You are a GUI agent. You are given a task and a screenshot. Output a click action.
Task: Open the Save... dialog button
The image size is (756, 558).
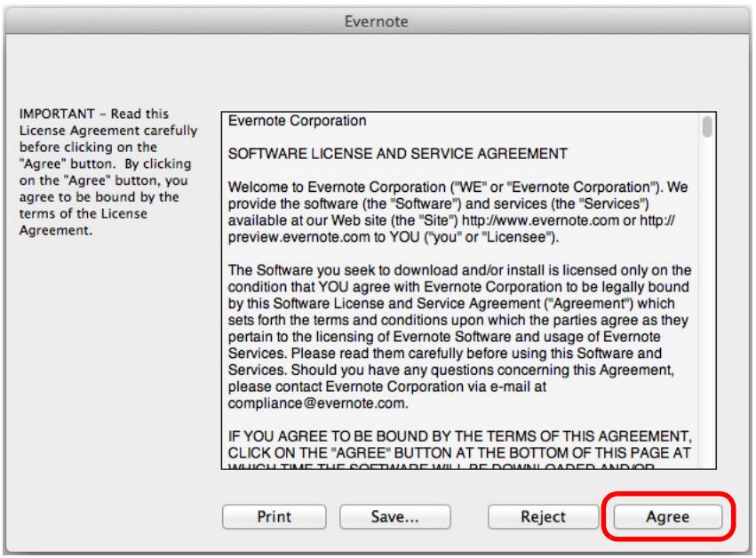coord(394,516)
